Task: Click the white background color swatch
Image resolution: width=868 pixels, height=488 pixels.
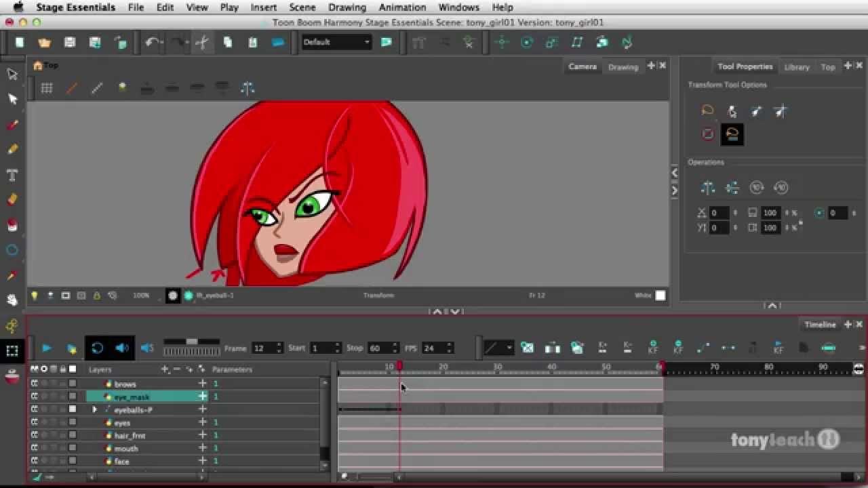Action: click(660, 296)
